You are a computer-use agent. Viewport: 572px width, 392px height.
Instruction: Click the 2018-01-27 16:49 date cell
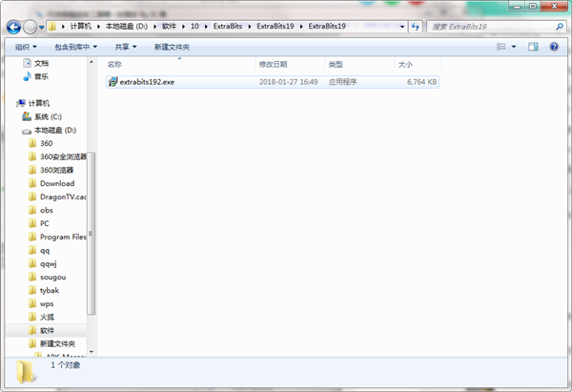(x=288, y=82)
